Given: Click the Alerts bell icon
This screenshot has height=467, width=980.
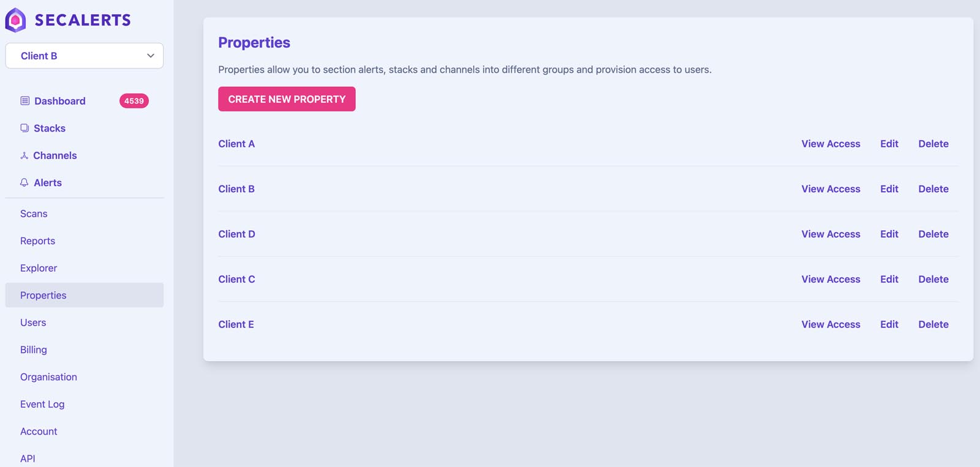Looking at the screenshot, I should (x=24, y=182).
